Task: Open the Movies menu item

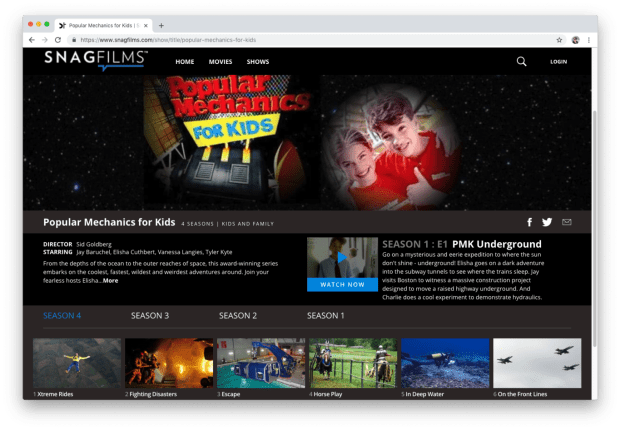Action: (220, 62)
